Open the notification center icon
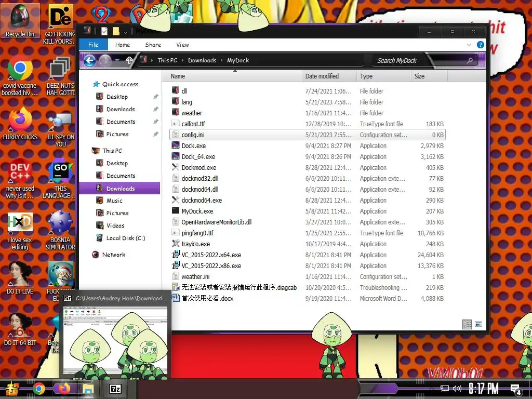This screenshot has width=532, height=399. coord(515,389)
